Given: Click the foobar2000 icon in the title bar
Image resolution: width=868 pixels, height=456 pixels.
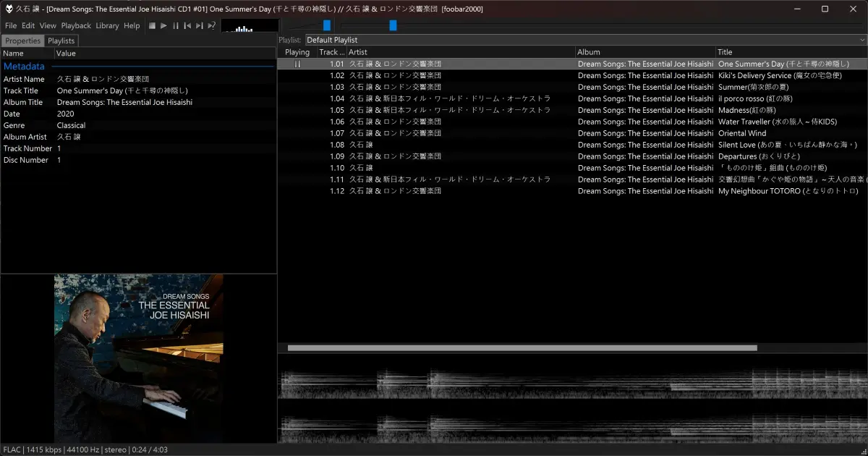Looking at the screenshot, I should (x=8, y=9).
